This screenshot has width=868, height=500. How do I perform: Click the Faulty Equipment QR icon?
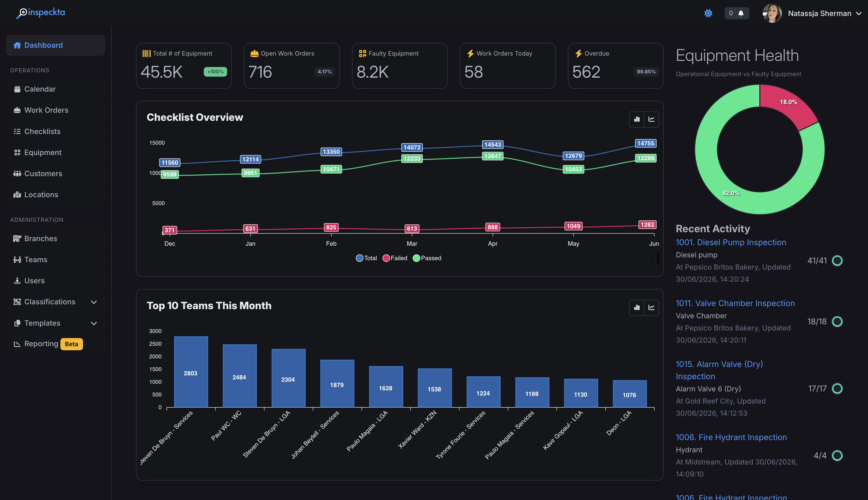[x=362, y=54]
